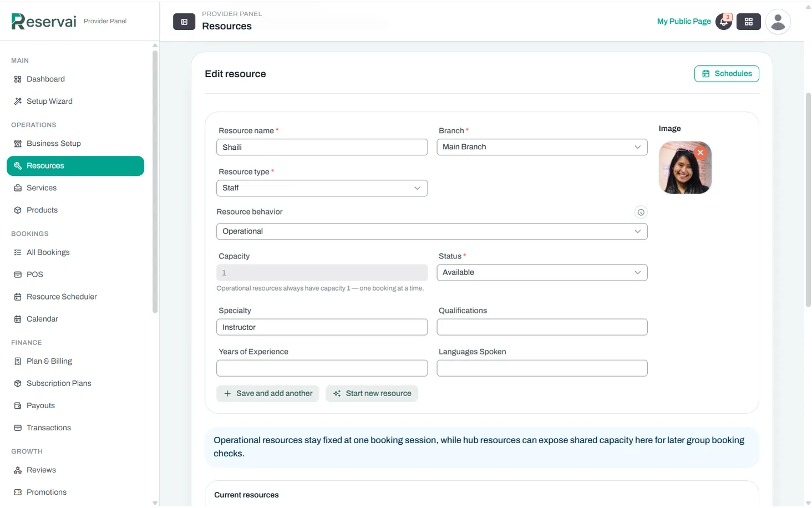Click the Payouts wallet icon

coord(18,405)
